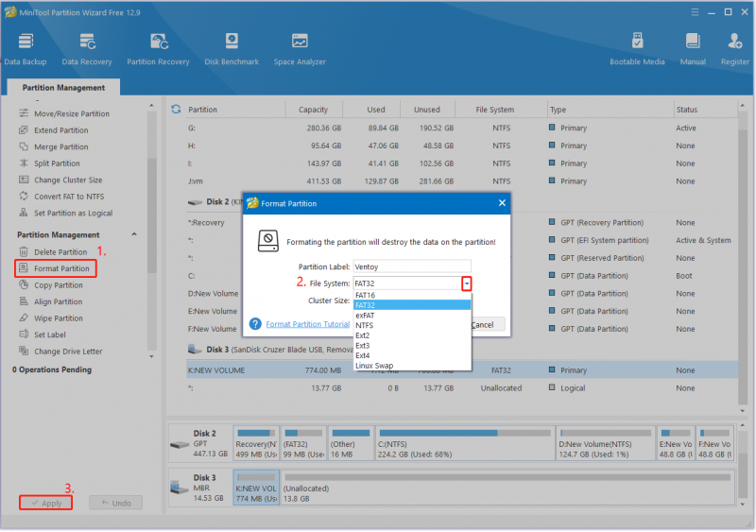Select the Unallocated 13.8 GB block on Disk 3
The width and height of the screenshot is (756, 532).
[507, 488]
